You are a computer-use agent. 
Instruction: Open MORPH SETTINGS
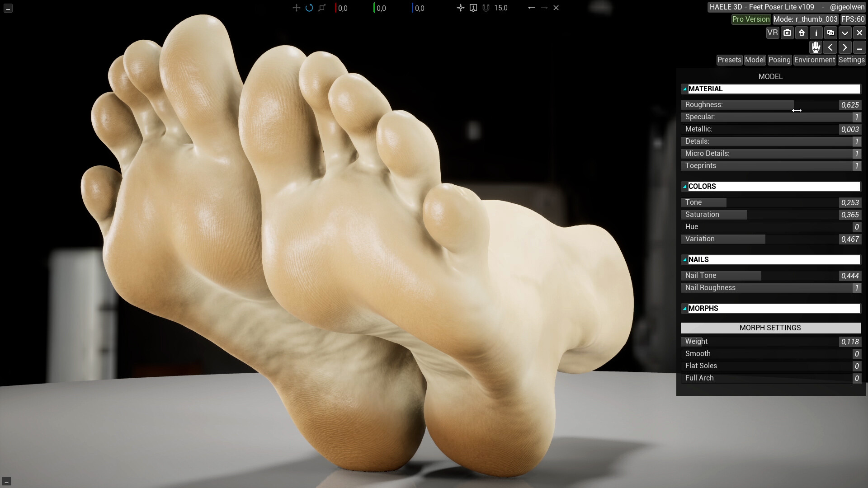(x=770, y=328)
